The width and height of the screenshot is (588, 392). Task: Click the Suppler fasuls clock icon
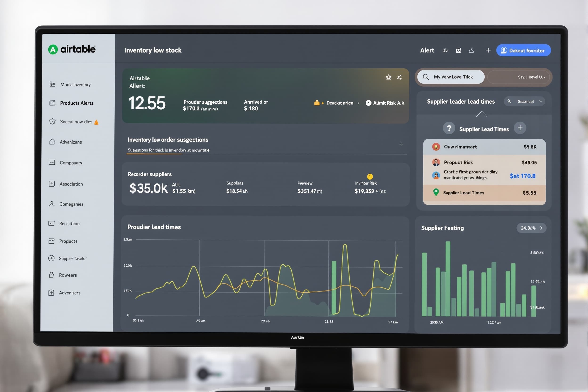(51, 258)
